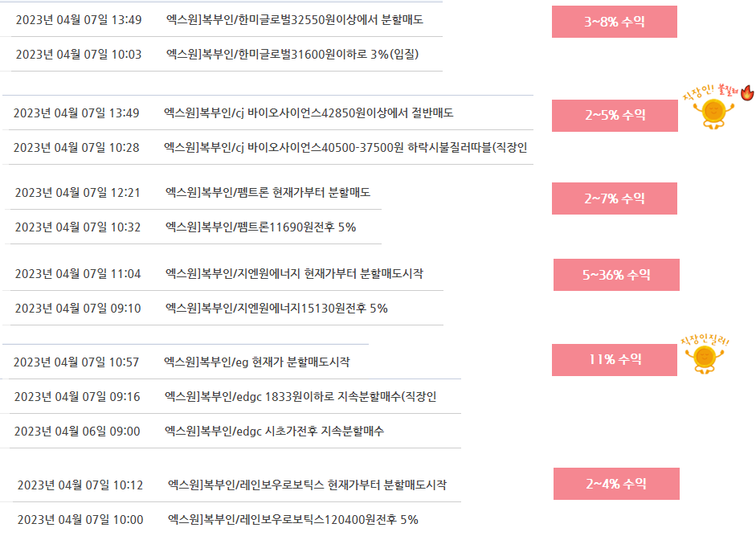Screen dimensions: 756x536
Task: Open 펨트론 현재가부터 분할매도 message
Action: 268,193
